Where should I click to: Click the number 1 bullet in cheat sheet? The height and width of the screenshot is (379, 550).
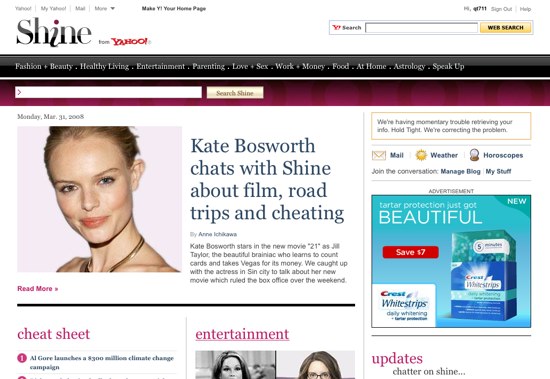(22, 358)
